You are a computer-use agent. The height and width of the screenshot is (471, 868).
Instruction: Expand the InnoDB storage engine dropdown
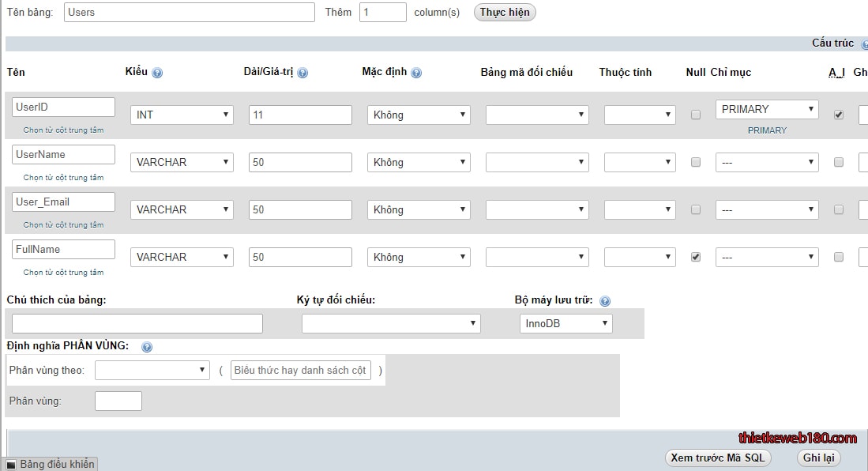(566, 323)
